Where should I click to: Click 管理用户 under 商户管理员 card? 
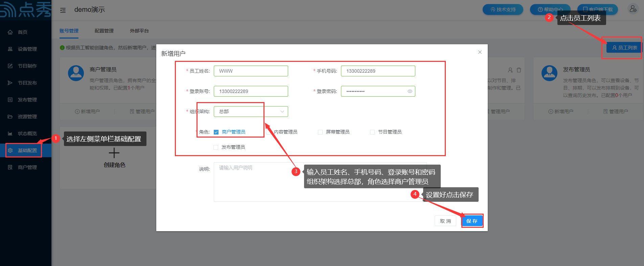click(x=142, y=112)
